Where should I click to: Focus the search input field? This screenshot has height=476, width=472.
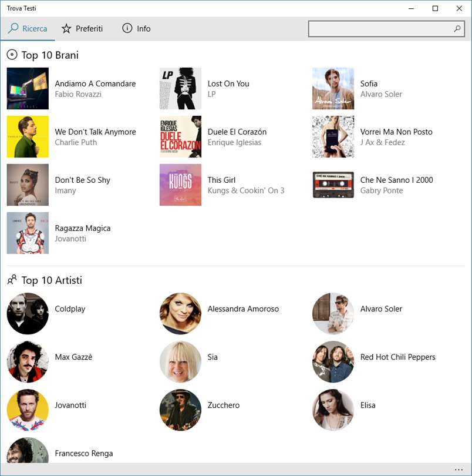pyautogui.click(x=386, y=29)
